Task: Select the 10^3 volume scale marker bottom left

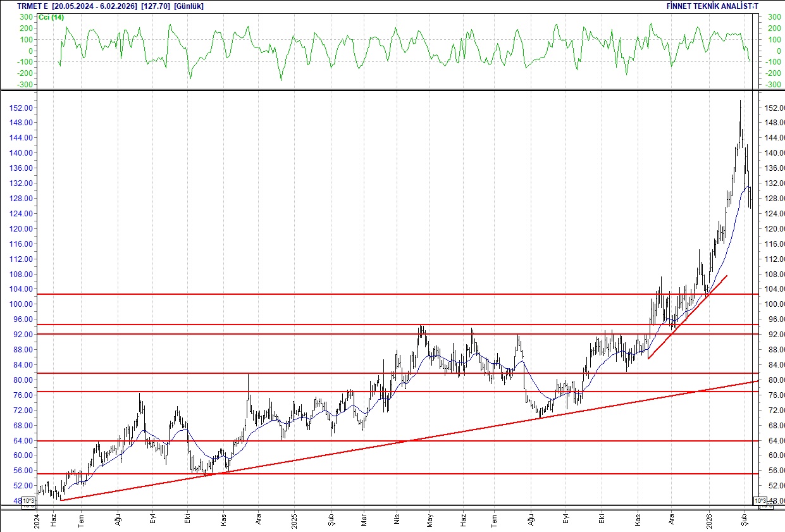Action: (27, 500)
